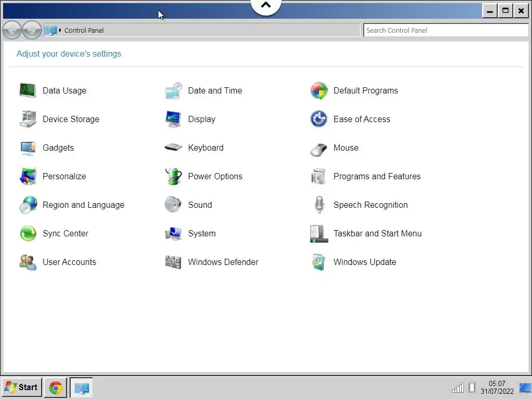Select the Mouse text label

(345, 148)
